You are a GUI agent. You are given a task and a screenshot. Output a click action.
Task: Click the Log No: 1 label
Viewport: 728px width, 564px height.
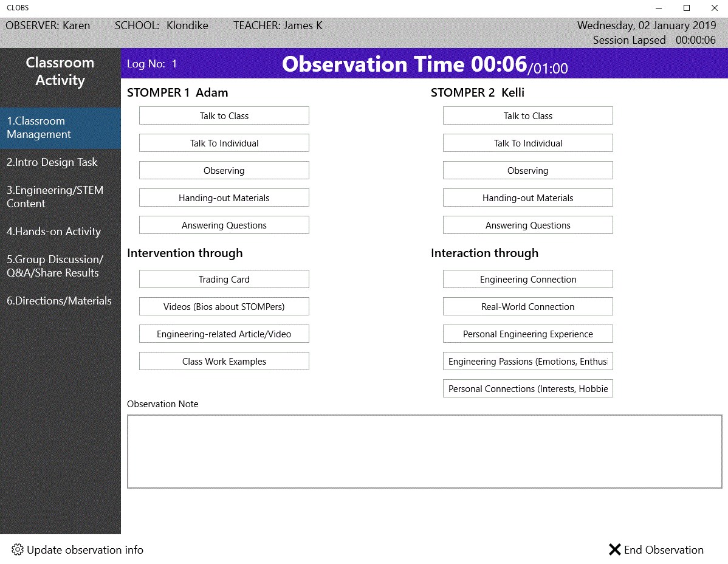[x=152, y=64]
